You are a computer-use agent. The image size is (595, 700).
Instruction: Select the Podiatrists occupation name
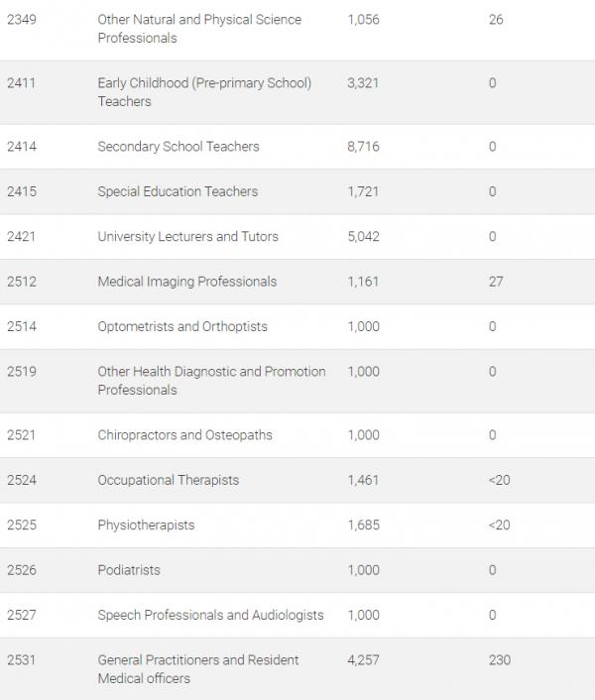(x=129, y=570)
